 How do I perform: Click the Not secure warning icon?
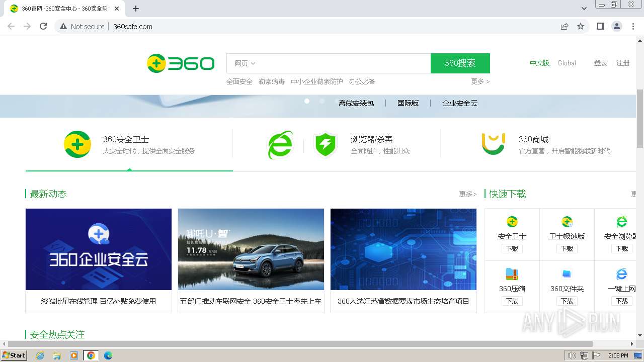pos(63,26)
